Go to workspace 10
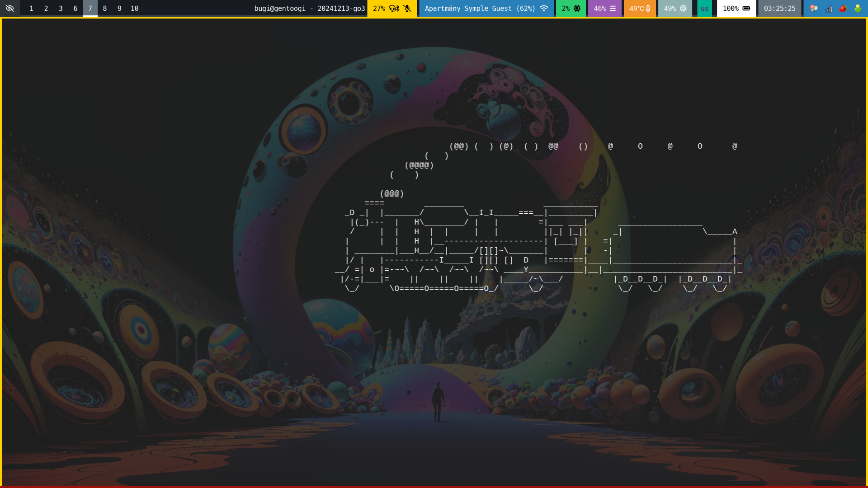This screenshot has height=488, width=868. tap(134, 8)
